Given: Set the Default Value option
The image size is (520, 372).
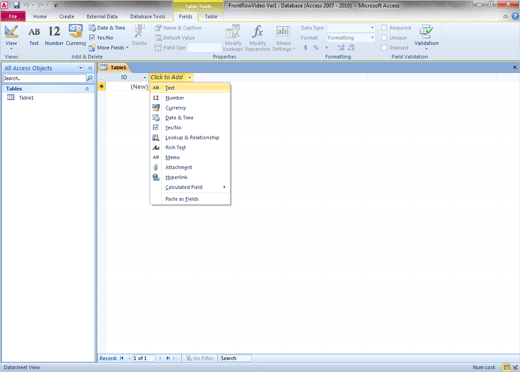Looking at the screenshot, I should [x=175, y=38].
